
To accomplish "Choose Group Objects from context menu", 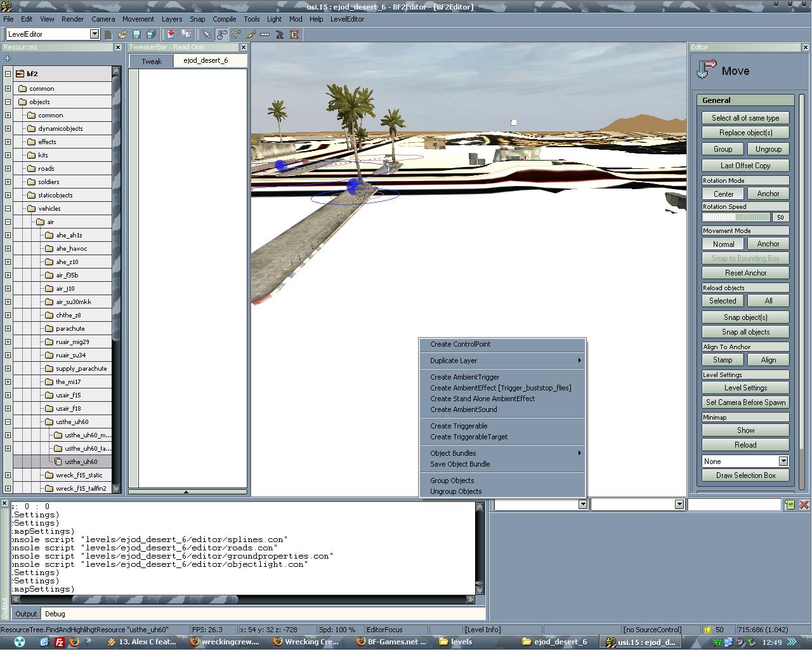I will (x=502, y=481).
